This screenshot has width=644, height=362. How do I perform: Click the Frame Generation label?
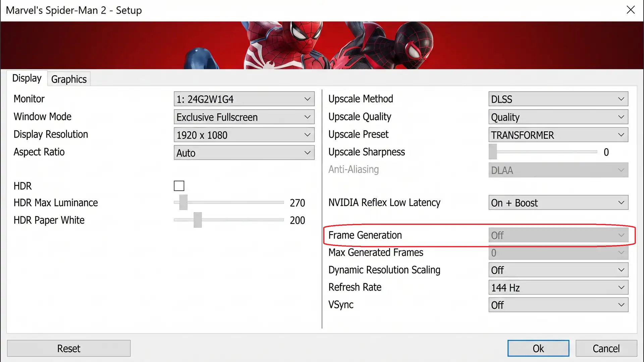pyautogui.click(x=365, y=235)
